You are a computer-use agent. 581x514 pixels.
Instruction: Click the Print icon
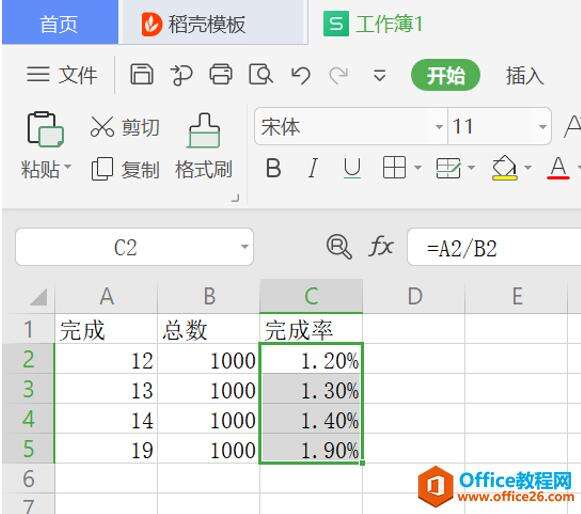(221, 74)
